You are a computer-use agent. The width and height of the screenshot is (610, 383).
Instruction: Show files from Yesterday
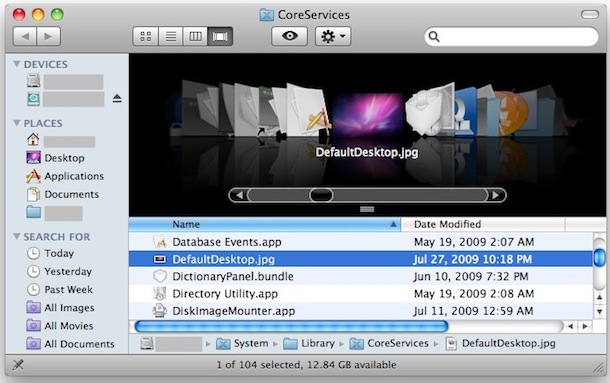59,271
